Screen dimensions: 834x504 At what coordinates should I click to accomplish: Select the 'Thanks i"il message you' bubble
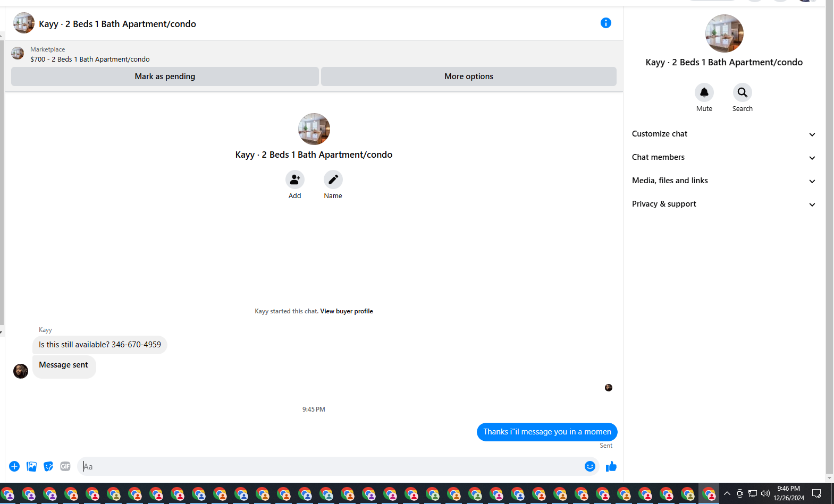tap(547, 432)
